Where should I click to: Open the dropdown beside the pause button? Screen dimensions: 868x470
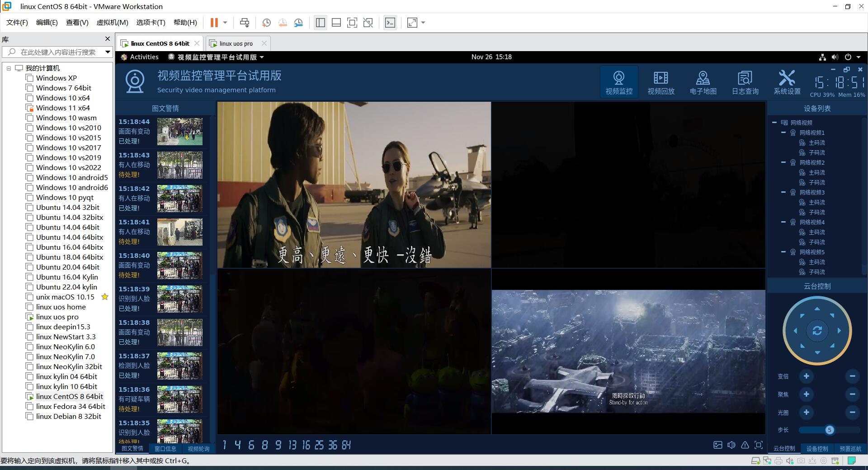click(x=225, y=23)
